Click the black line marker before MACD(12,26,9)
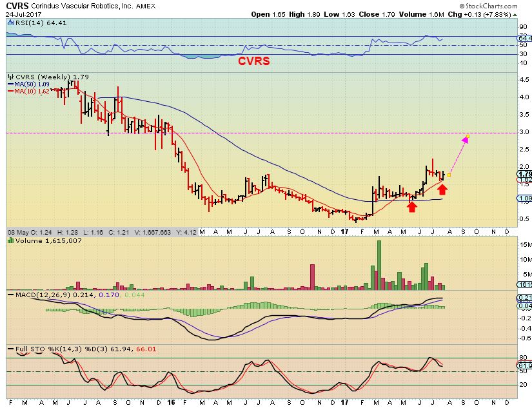The image size is (532, 408). [x=11, y=295]
